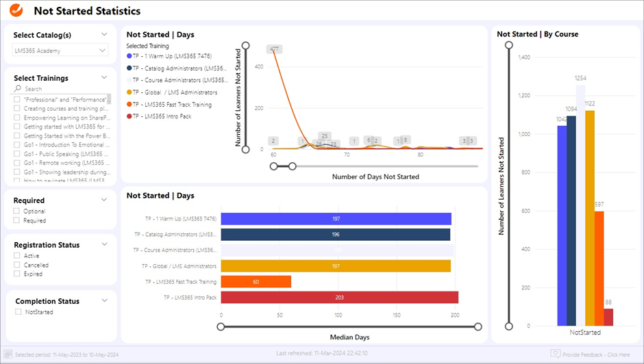Screen dimensions: 644x364
Task: Click the orange Fast Track Training bar showing 60
Action: coord(256,282)
